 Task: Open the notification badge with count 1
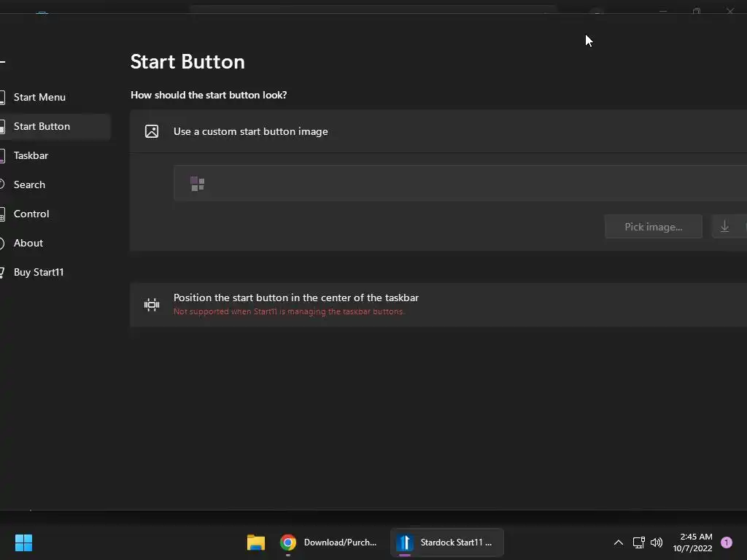tap(727, 542)
